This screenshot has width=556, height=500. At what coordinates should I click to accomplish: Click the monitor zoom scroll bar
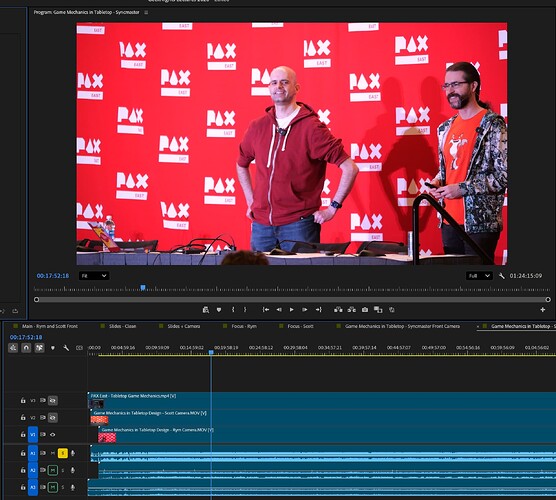coord(292,300)
